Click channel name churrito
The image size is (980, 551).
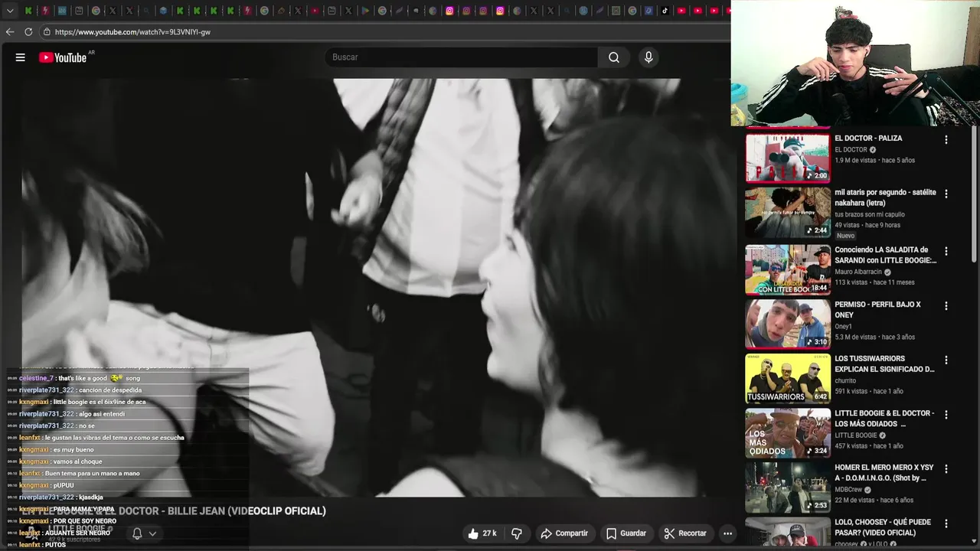[845, 380]
